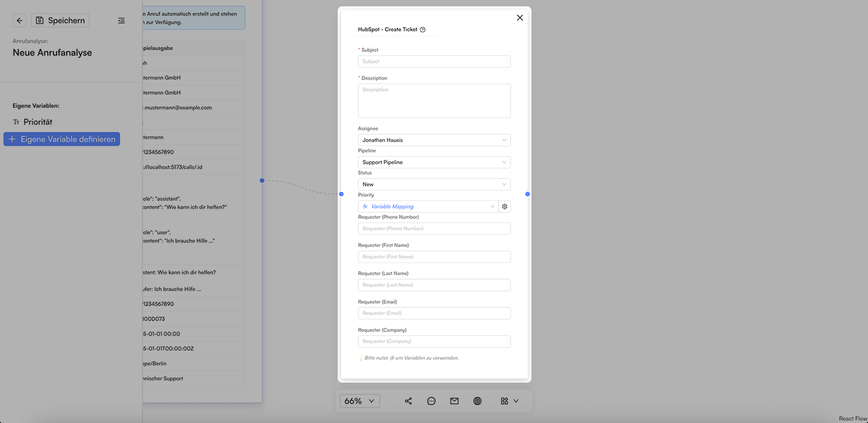Select the share nodes icon in the bottom toolbar
The image size is (868, 423).
coord(408,401)
